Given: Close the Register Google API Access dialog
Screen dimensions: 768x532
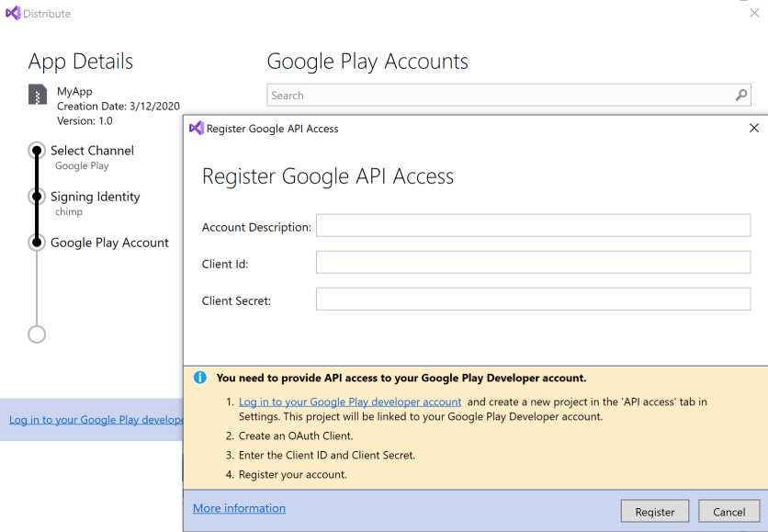Looking at the screenshot, I should pyautogui.click(x=754, y=128).
